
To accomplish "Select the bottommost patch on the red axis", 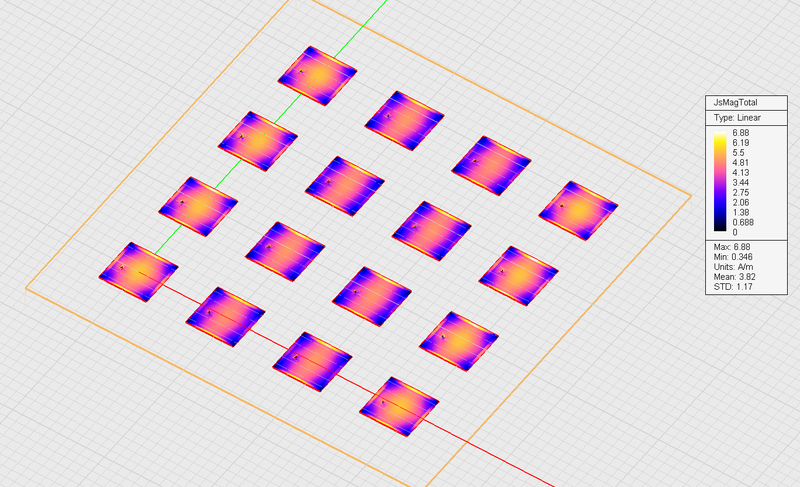I will point(399,407).
